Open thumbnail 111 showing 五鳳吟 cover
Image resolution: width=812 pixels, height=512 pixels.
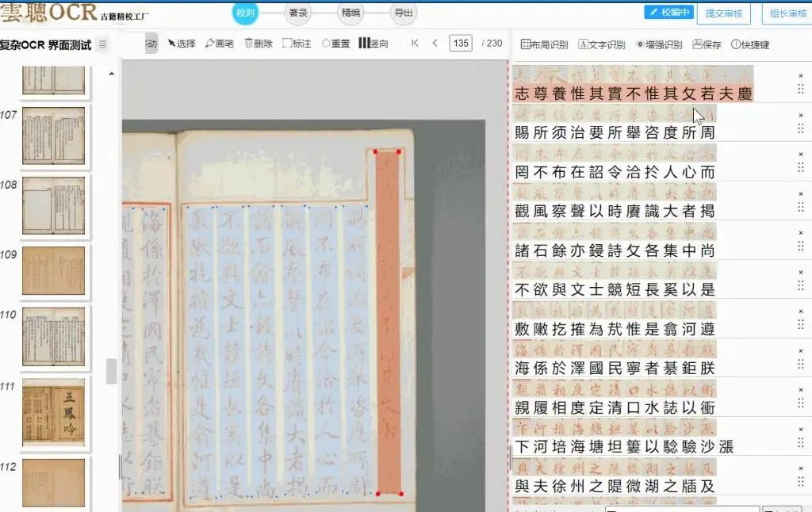53,412
